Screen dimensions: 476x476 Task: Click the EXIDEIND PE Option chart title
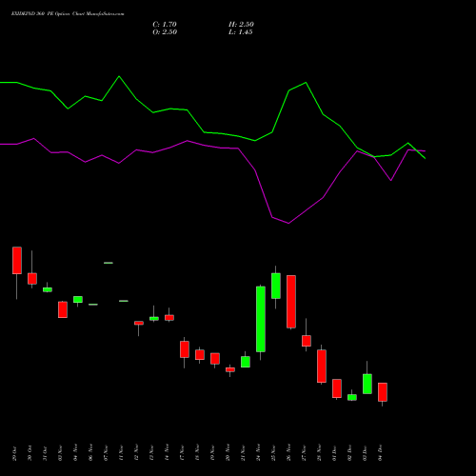click(68, 13)
